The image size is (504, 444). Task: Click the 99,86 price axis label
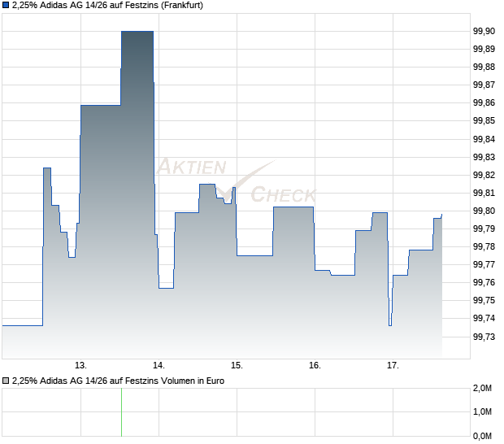point(484,103)
